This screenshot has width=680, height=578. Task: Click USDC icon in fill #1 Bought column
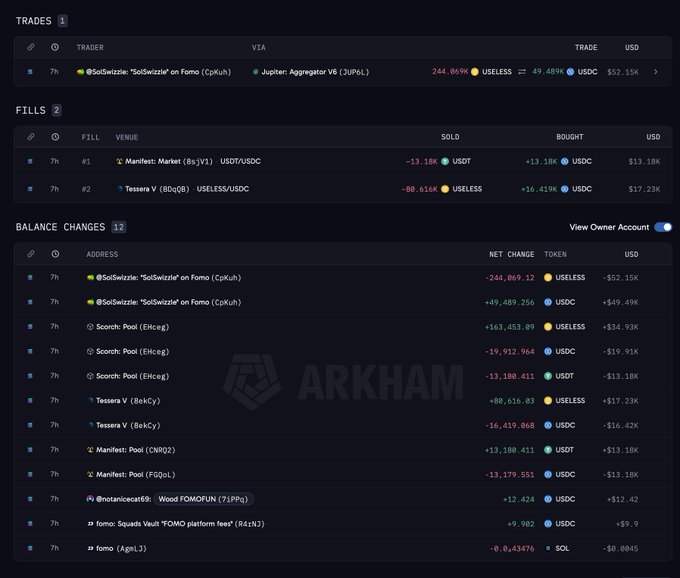[565, 161]
